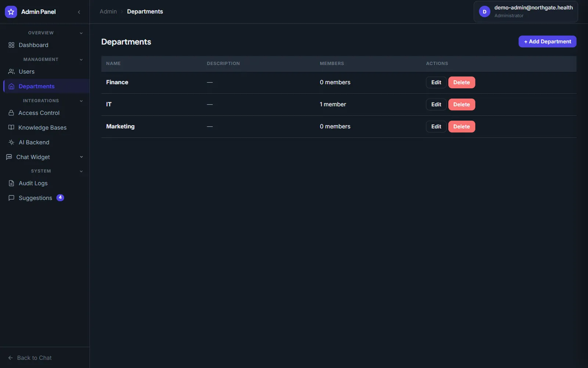Click the Add Department button
The width and height of the screenshot is (588, 368).
(547, 42)
